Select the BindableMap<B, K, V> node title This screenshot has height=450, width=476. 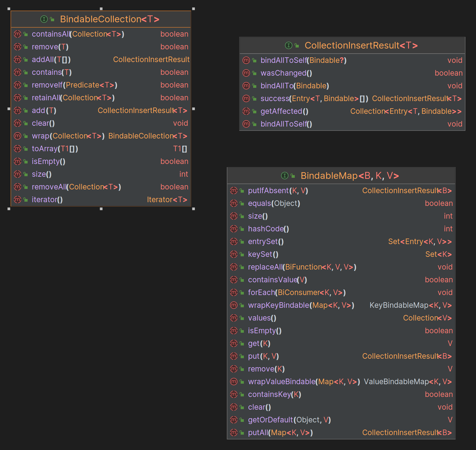(350, 175)
